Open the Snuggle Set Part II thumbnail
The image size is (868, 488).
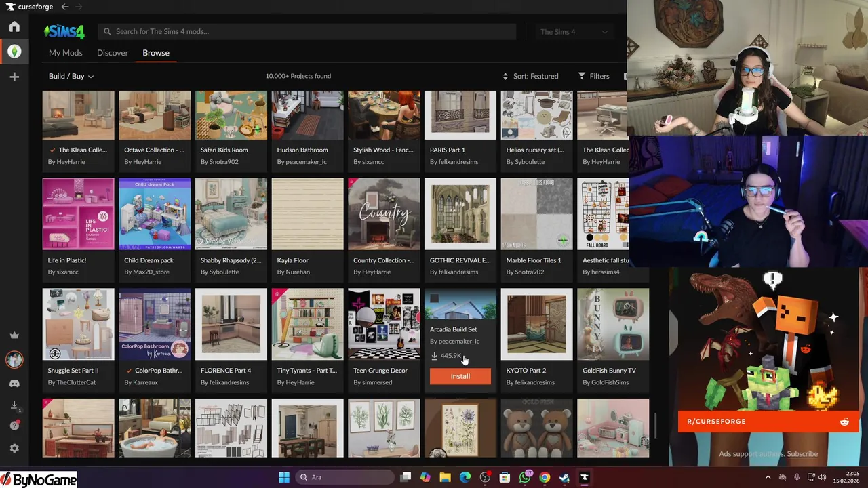[x=78, y=324]
